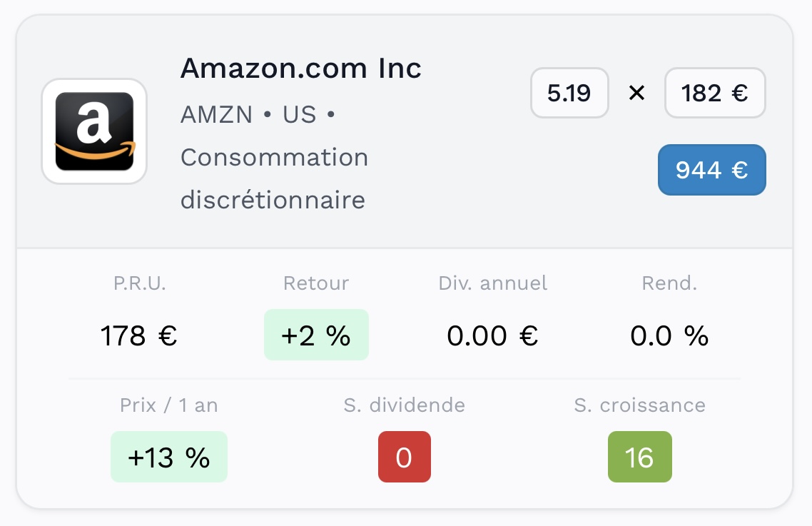Viewport: 812px width, 526px height.
Task: Click the 178 € P.R.U. value
Action: pyautogui.click(x=139, y=335)
